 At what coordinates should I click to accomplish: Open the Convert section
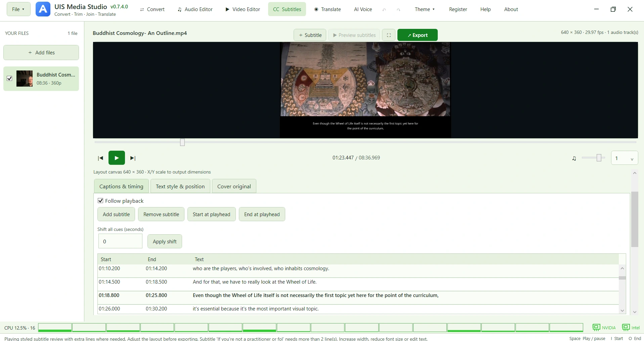click(x=152, y=9)
